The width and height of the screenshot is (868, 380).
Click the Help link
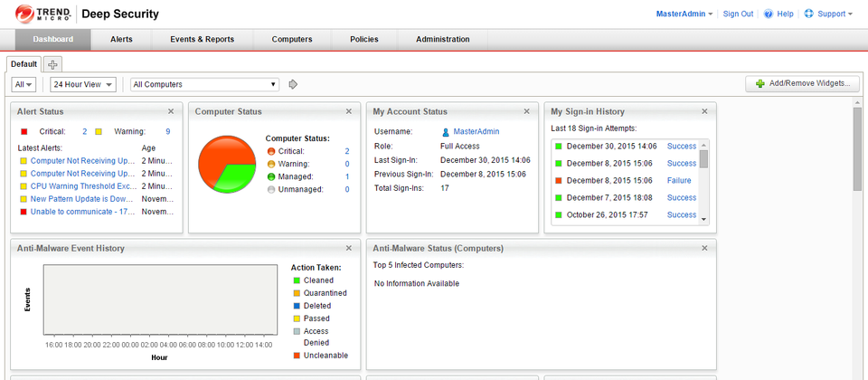click(x=785, y=14)
